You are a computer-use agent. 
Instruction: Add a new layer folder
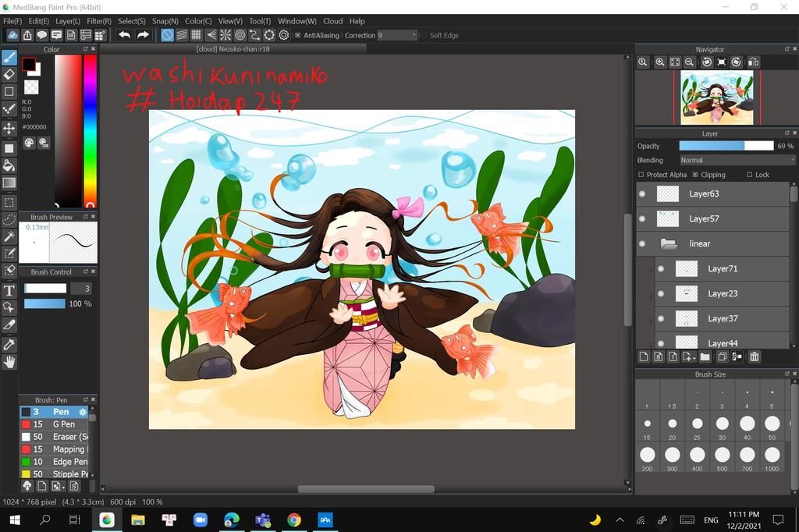point(705,356)
